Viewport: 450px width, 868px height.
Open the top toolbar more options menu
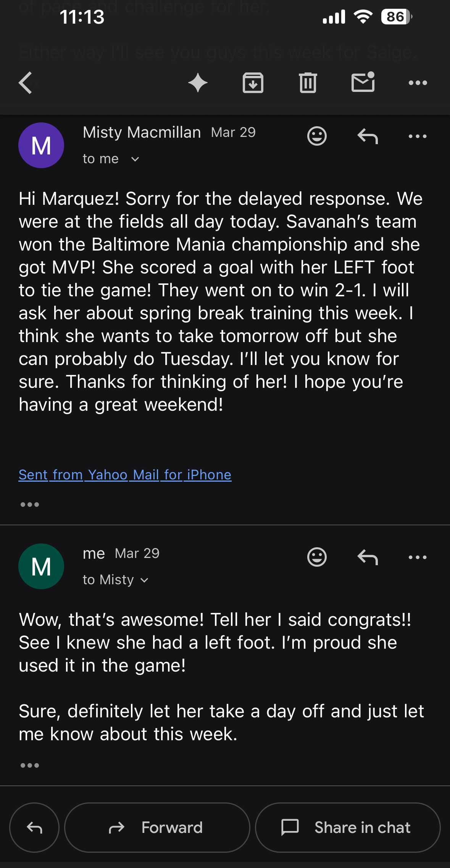418,83
